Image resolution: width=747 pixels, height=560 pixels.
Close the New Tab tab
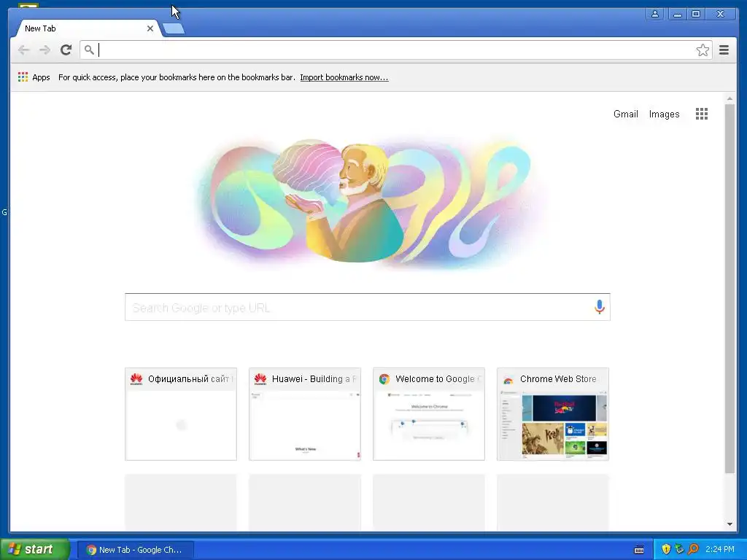(150, 28)
